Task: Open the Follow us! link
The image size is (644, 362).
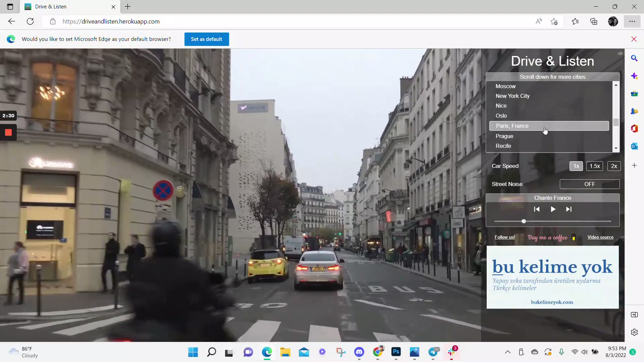Action: (504, 237)
